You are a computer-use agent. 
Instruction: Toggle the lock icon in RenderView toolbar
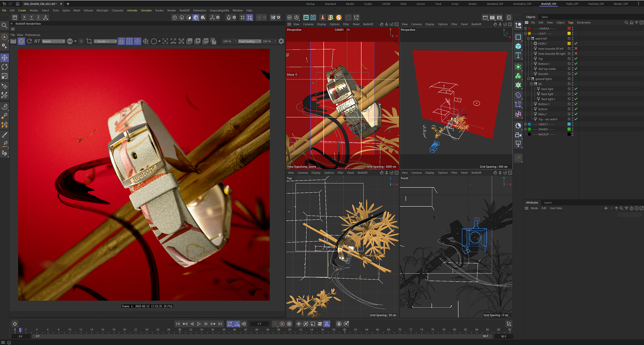point(121,41)
